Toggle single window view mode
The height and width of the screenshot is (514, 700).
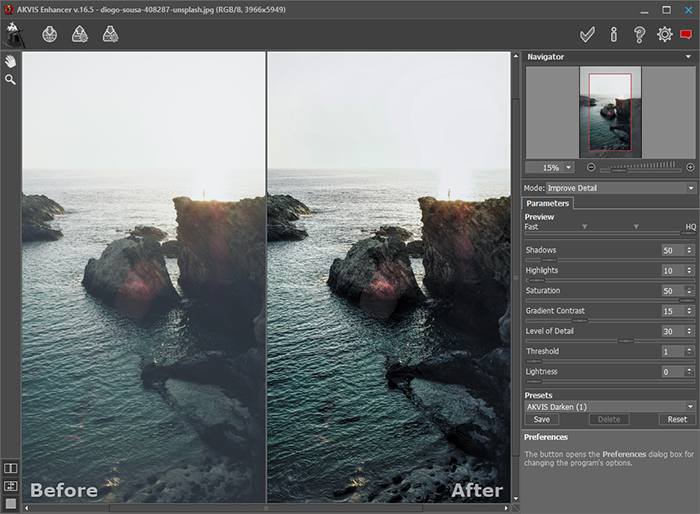10,504
